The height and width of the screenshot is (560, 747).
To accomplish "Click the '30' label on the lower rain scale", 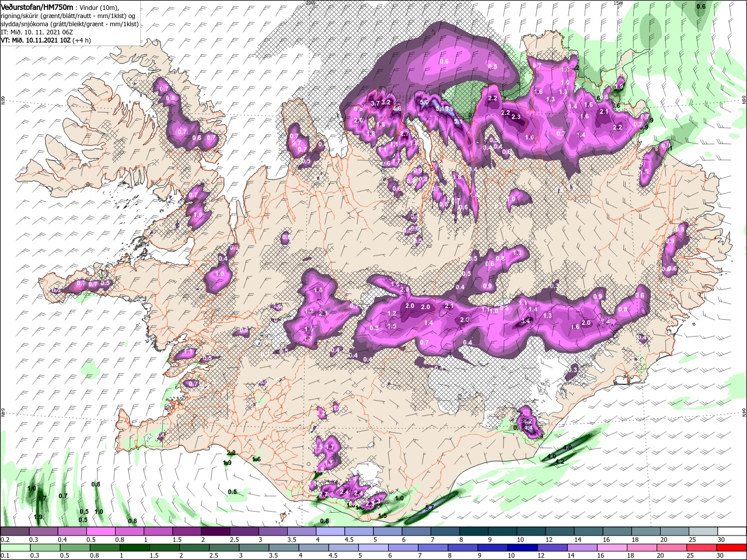I will coord(721,556).
